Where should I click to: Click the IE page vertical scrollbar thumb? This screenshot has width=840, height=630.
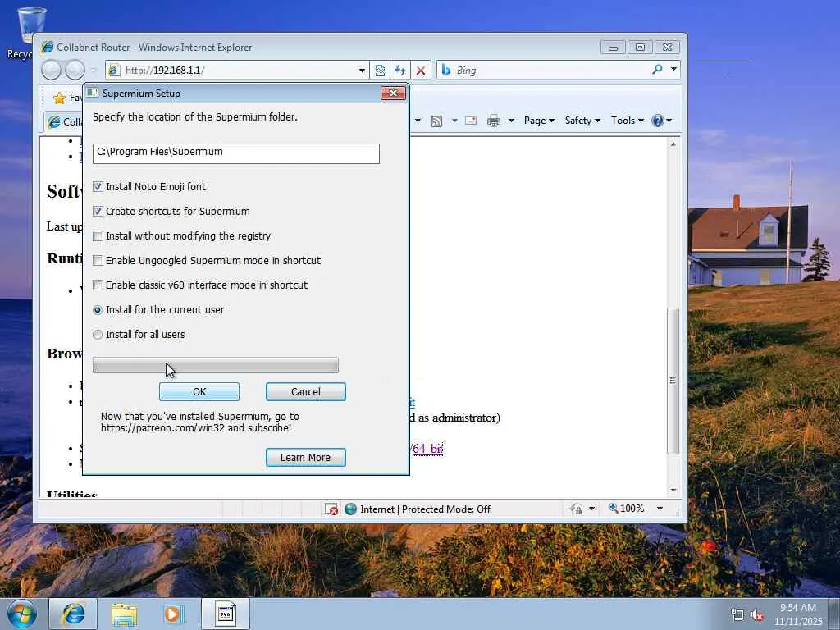[673, 381]
